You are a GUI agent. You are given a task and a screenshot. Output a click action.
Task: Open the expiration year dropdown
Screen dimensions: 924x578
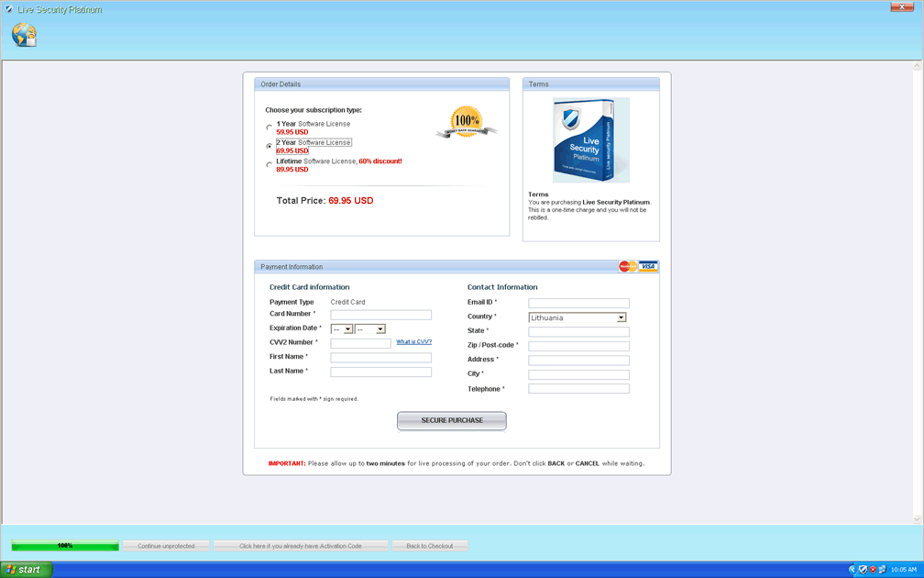(x=370, y=328)
